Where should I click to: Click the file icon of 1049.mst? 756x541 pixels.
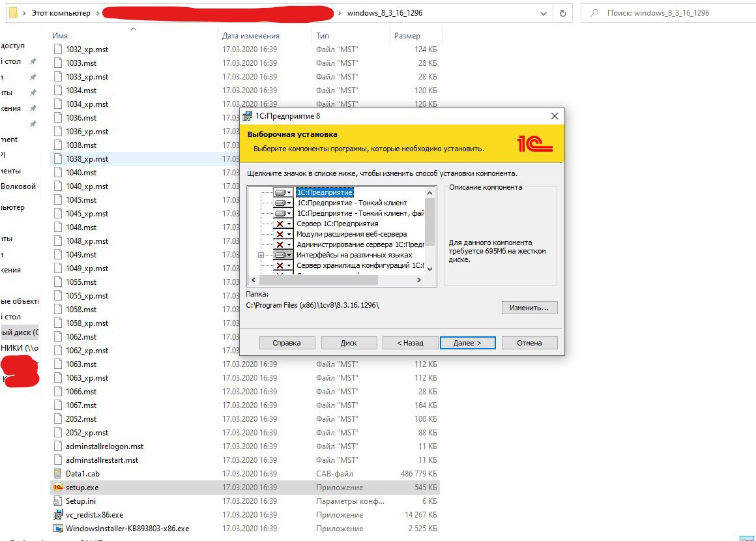click(58, 255)
